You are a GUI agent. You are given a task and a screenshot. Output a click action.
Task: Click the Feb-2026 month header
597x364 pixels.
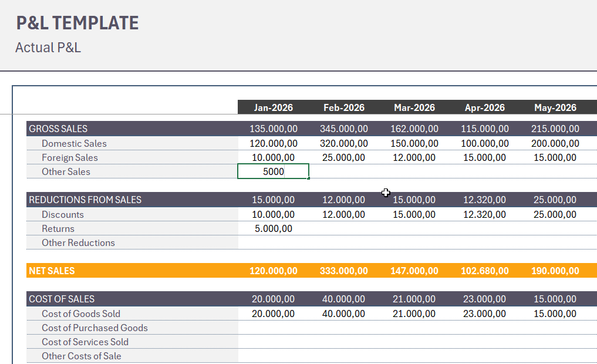[343, 107]
